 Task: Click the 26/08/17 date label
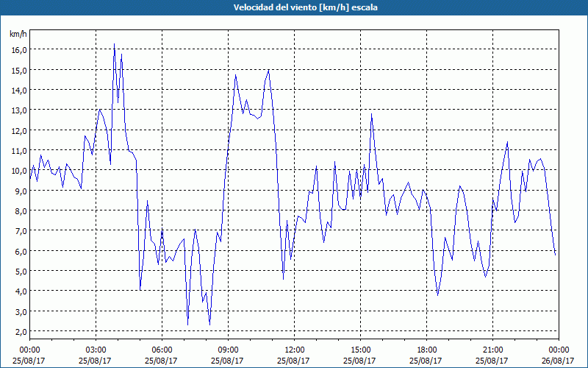pyautogui.click(x=558, y=361)
